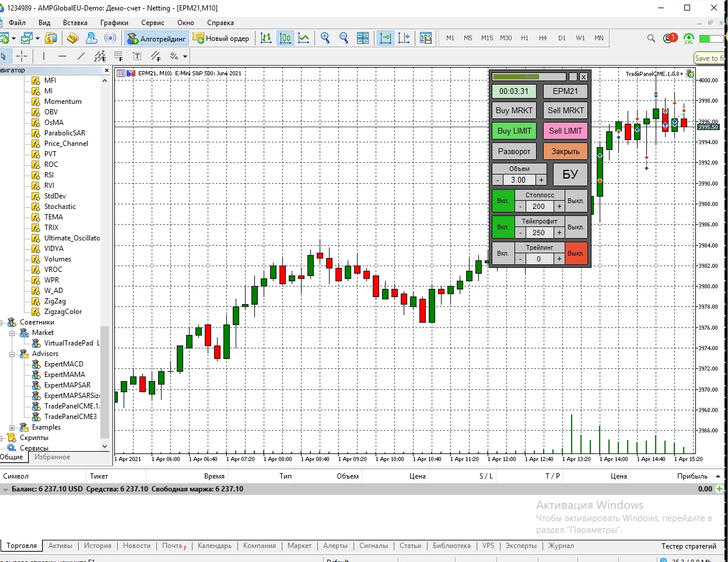Click the Buy MRKT button
The image size is (728, 562).
click(x=514, y=110)
